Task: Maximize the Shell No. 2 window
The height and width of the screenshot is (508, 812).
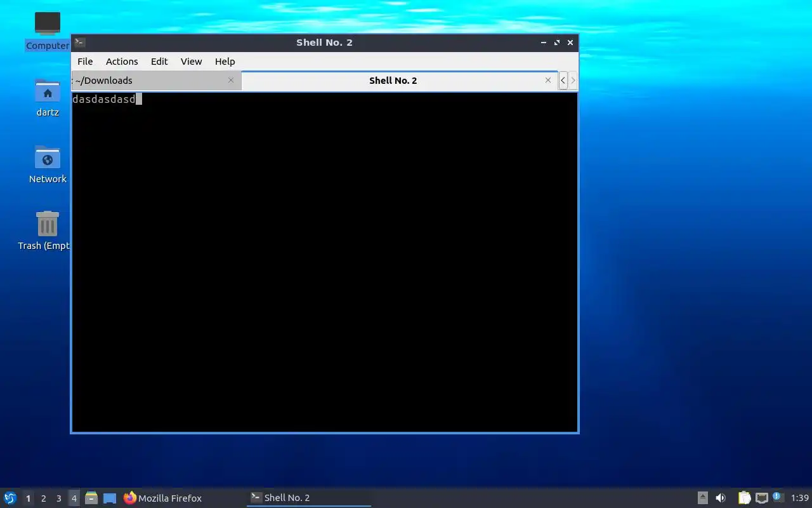Action: 557,43
